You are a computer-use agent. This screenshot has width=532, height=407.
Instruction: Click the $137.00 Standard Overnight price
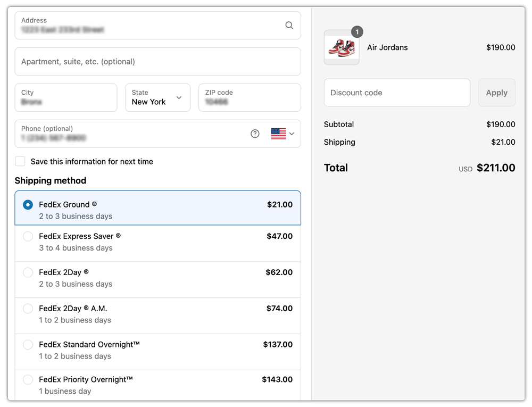coord(278,345)
